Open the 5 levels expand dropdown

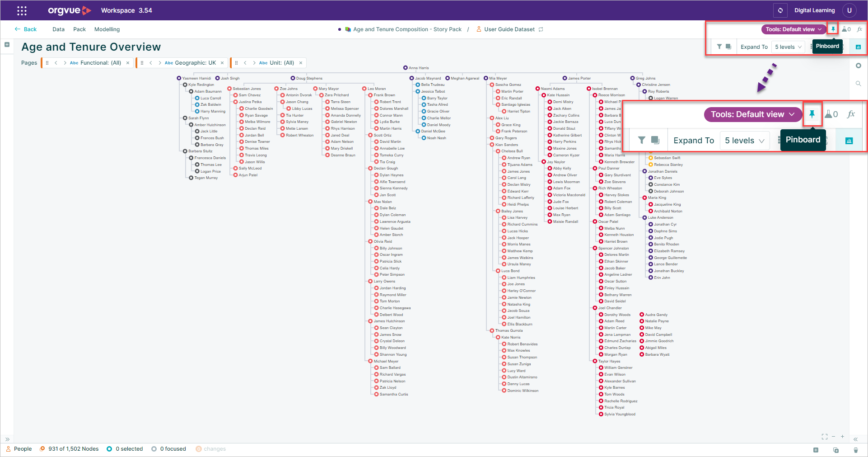[x=788, y=47]
